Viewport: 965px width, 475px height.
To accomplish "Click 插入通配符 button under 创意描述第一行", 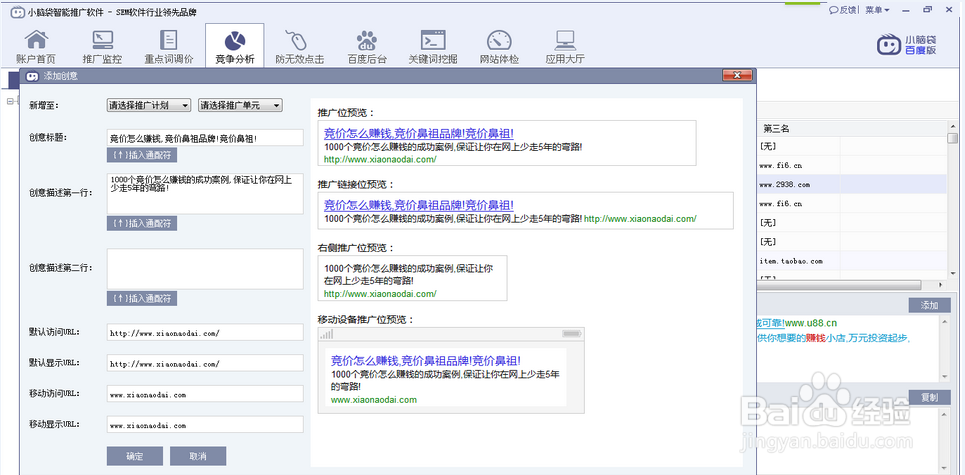I will tap(142, 223).
